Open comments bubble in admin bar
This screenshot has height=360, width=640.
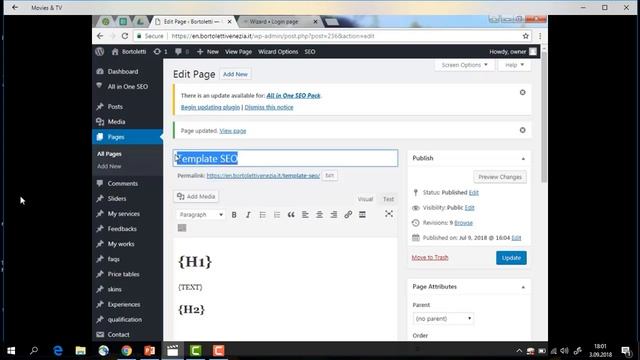182,52
